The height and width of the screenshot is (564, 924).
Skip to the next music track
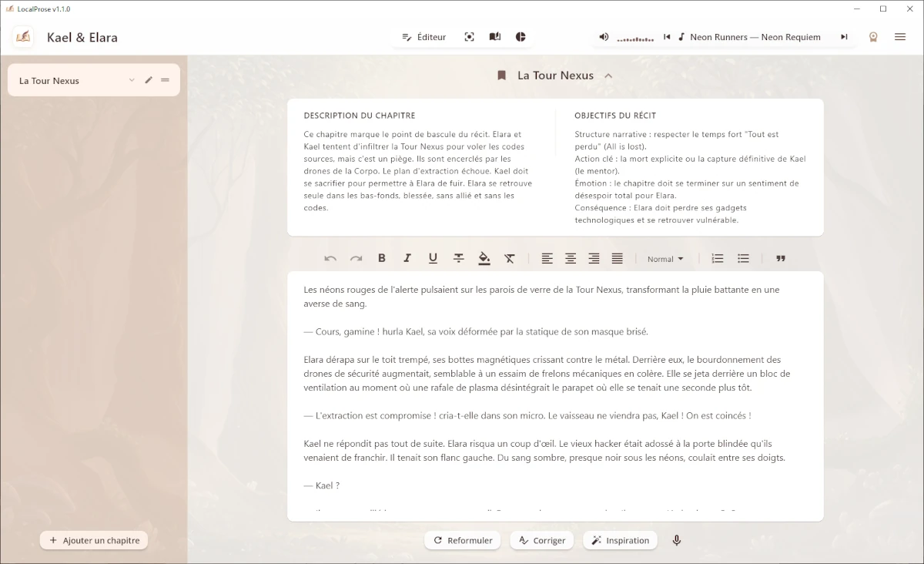tap(844, 37)
